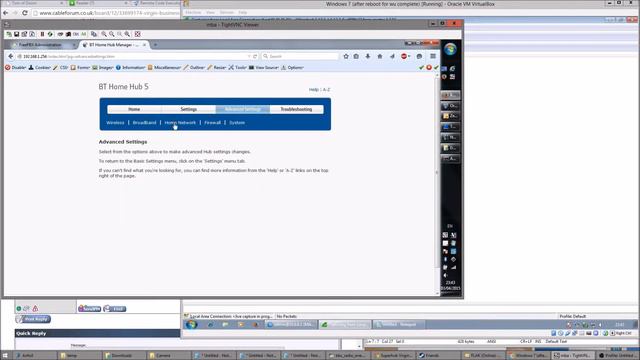Click Chrome address bar with cableforum.co.uk URL
The image size is (640, 360).
pos(106,13)
